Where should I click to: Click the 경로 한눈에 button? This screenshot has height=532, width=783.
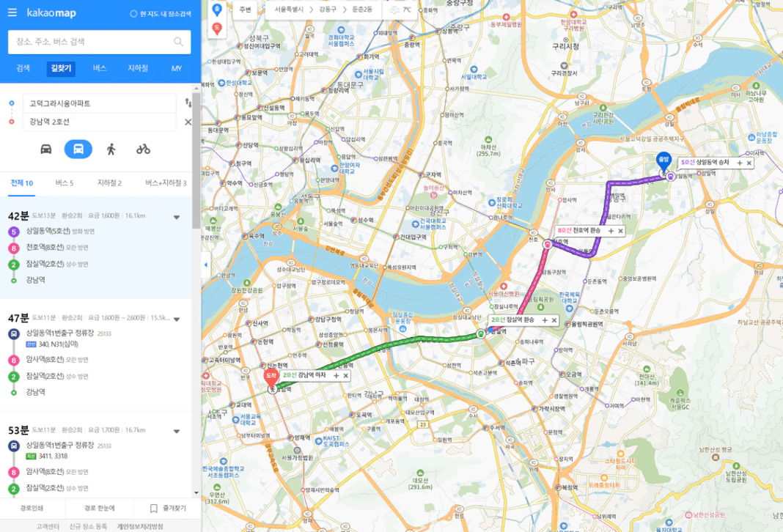[100, 508]
